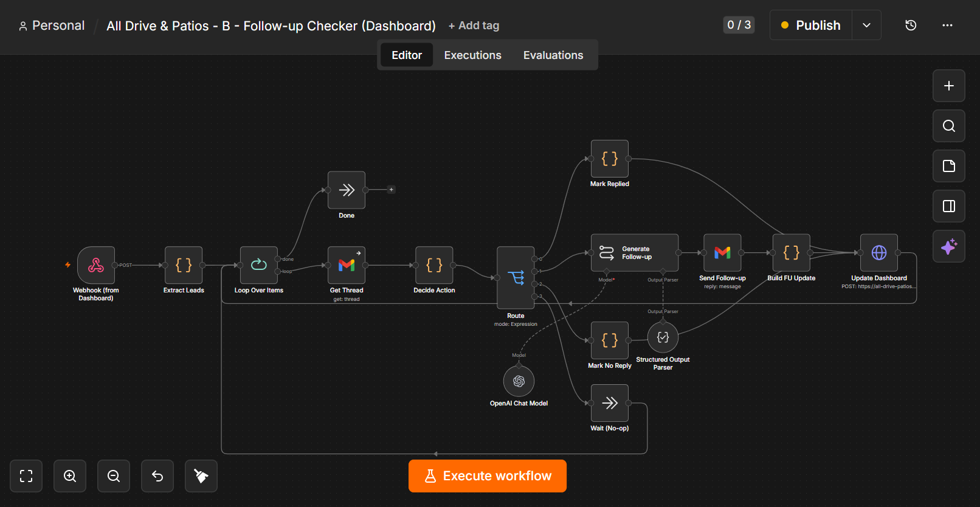
Task: Switch to the Editor tab
Action: click(407, 55)
